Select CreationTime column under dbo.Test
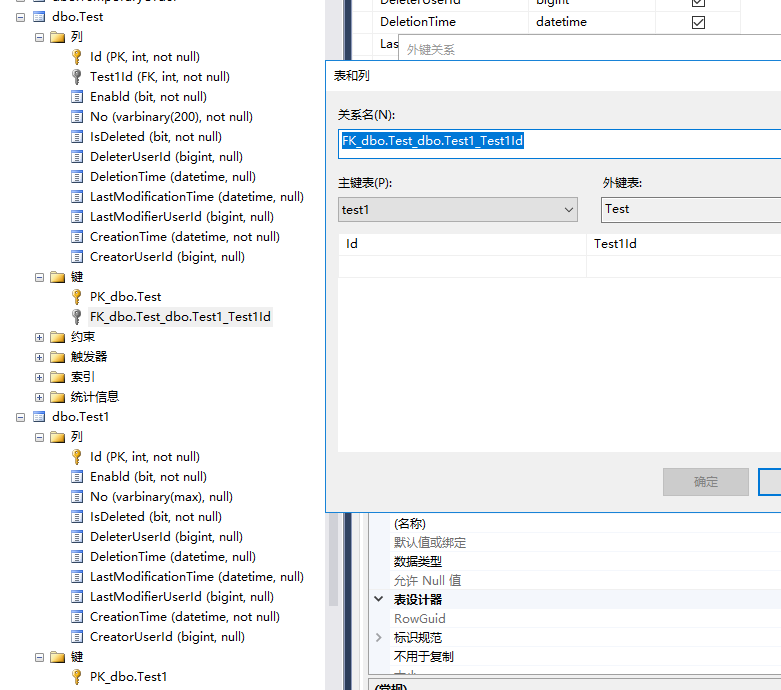Viewport: 781px width, 690px height. pos(185,237)
